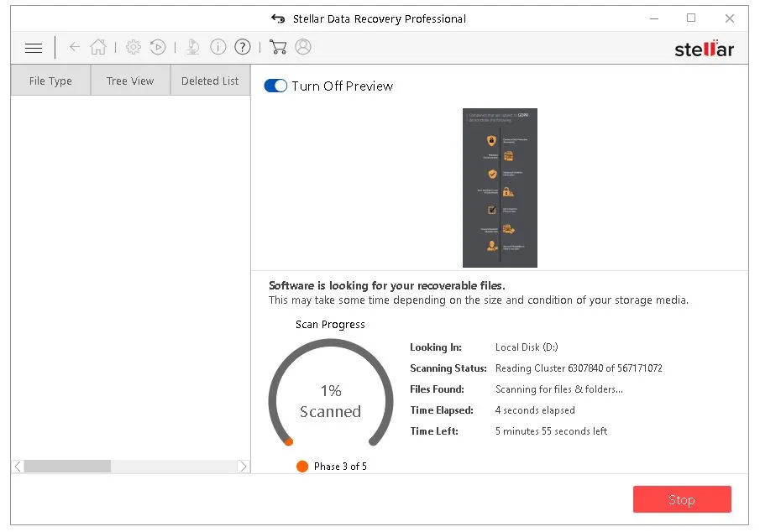Viewport: 760px width, 532px height.
Task: Open the hamburger menu
Action: click(34, 48)
